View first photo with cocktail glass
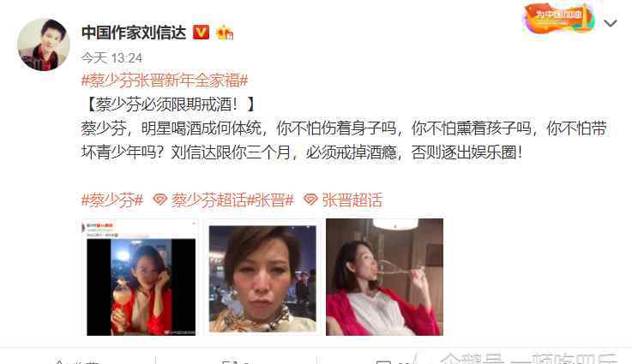Screen dimensions: 632x364 click(141, 277)
